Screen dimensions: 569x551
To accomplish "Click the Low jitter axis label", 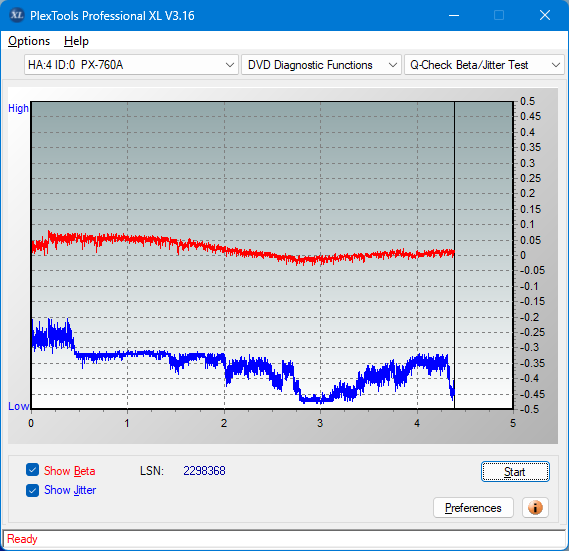I will (x=18, y=406).
